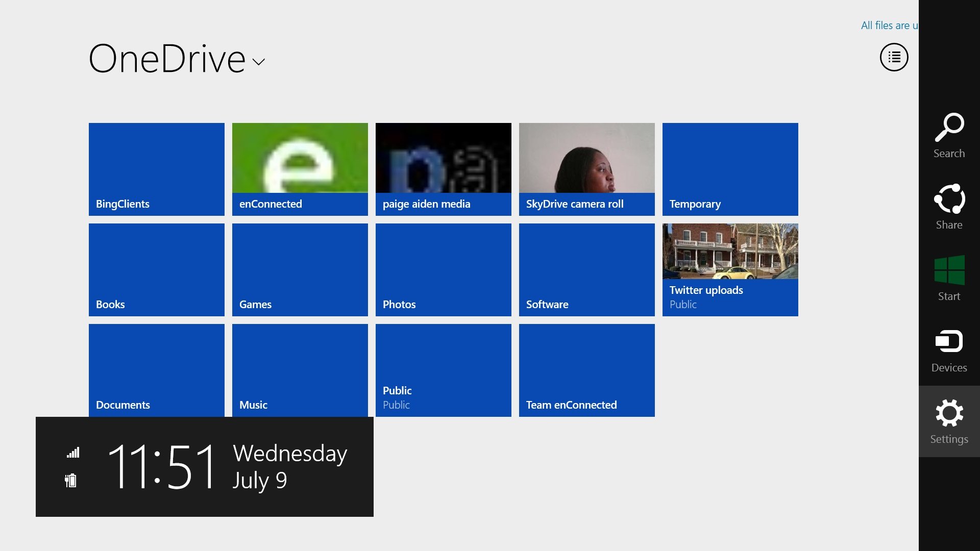
Task: Click the 'All files are' status link
Action: pos(890,26)
